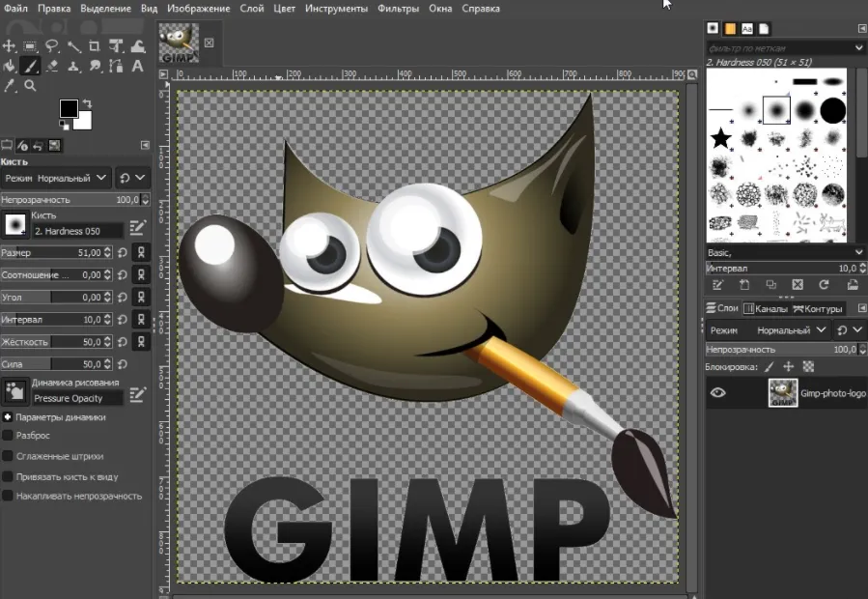
Task: Open dynamics editor next to Pressure Opacity
Action: point(137,394)
